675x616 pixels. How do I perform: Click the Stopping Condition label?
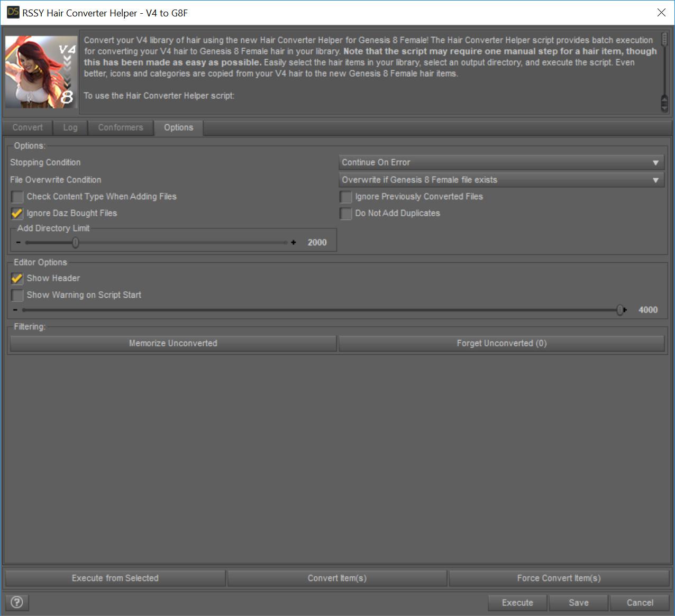(45, 162)
